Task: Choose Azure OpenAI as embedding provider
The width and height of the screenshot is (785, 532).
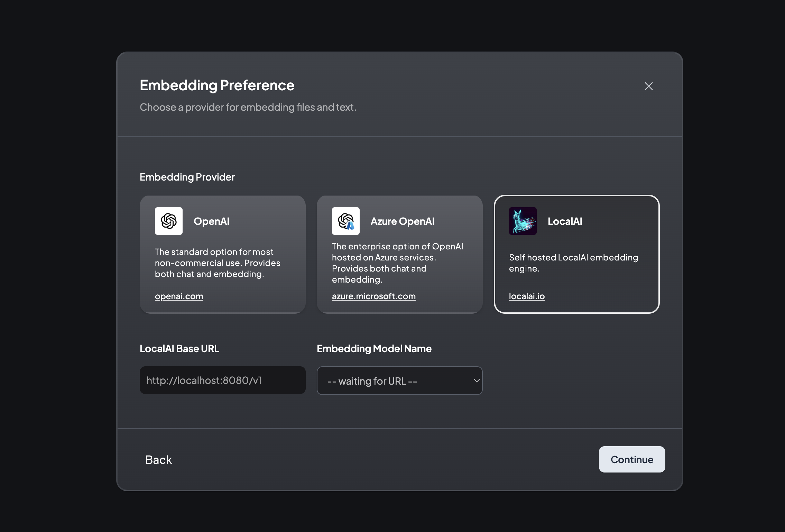Action: [403, 221]
